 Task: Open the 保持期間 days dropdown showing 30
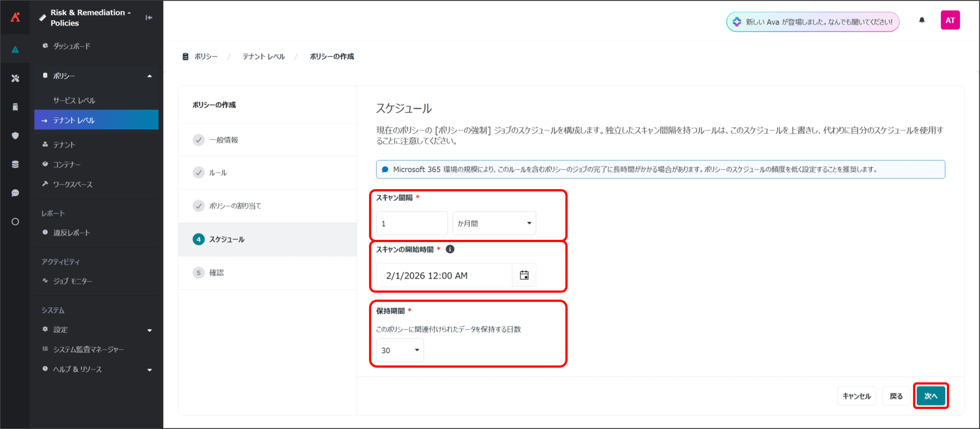point(400,350)
